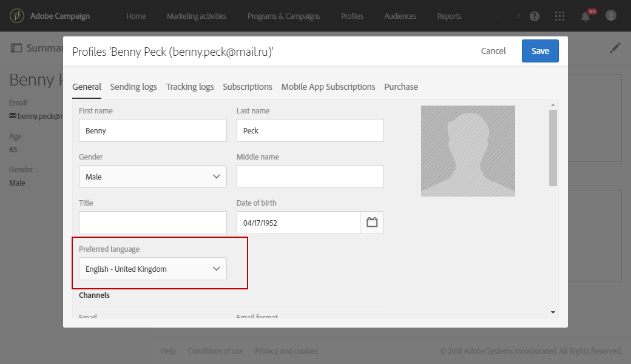
Task: Cancel editing the profile
Action: (493, 51)
